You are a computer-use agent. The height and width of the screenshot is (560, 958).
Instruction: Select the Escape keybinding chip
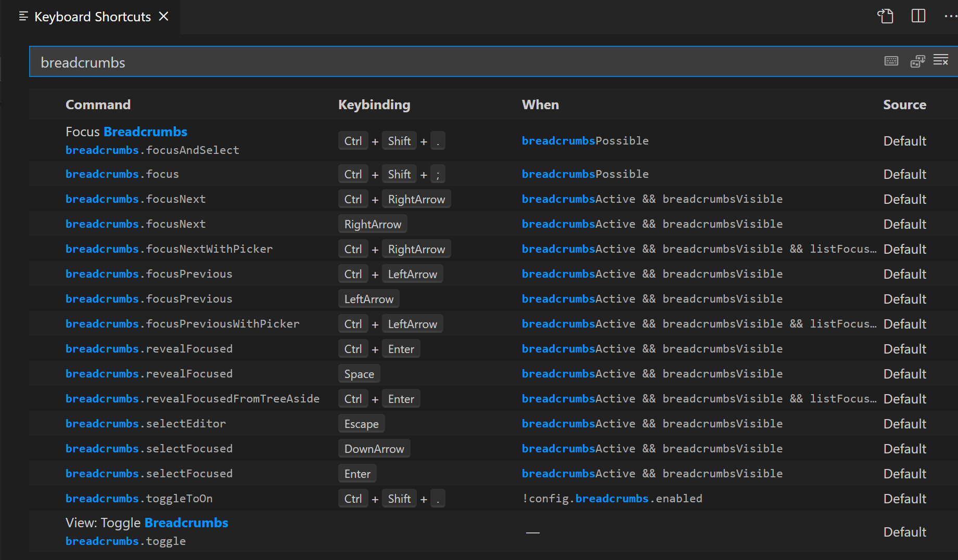click(x=361, y=423)
